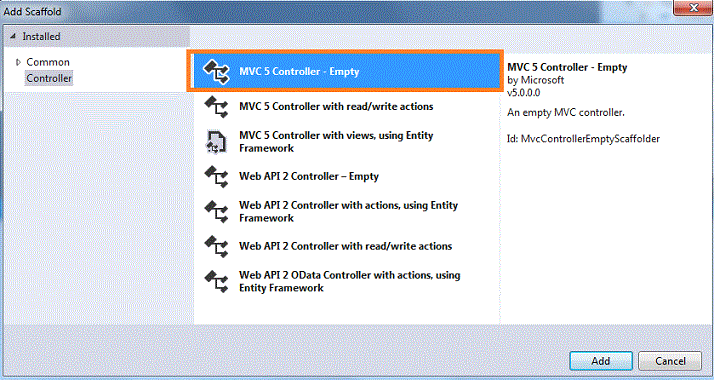Choose MVC 5 Controller - Empty template

(346, 71)
